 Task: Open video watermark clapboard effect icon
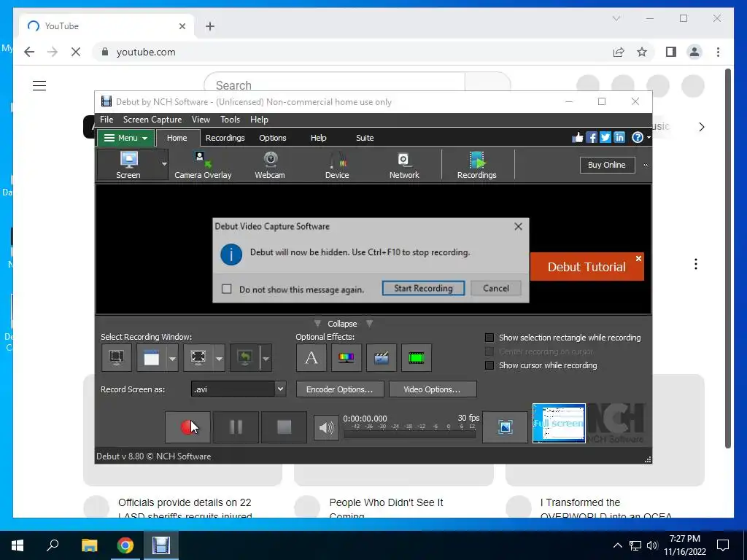381,357
